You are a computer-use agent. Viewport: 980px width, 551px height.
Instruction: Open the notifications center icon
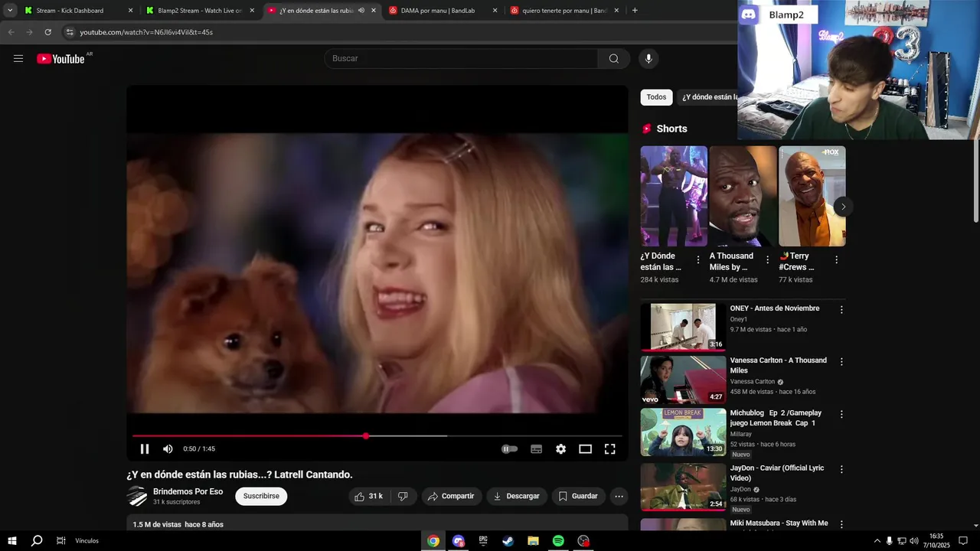[x=963, y=541]
